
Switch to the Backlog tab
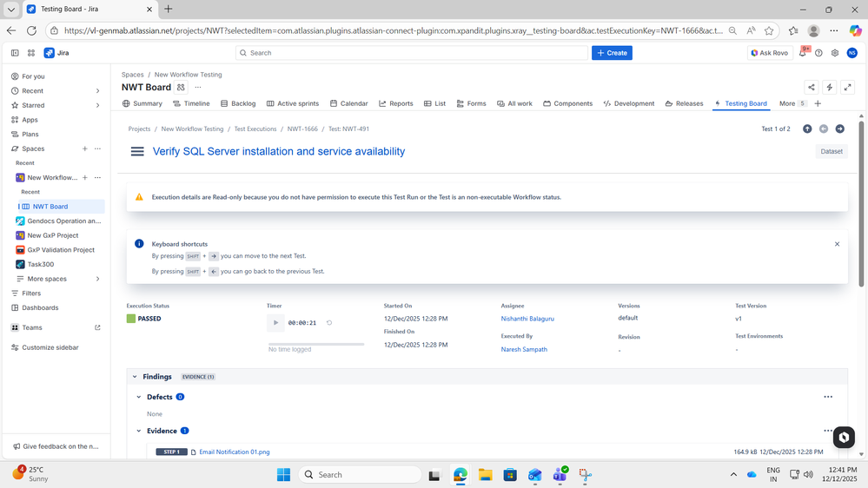[238, 103]
